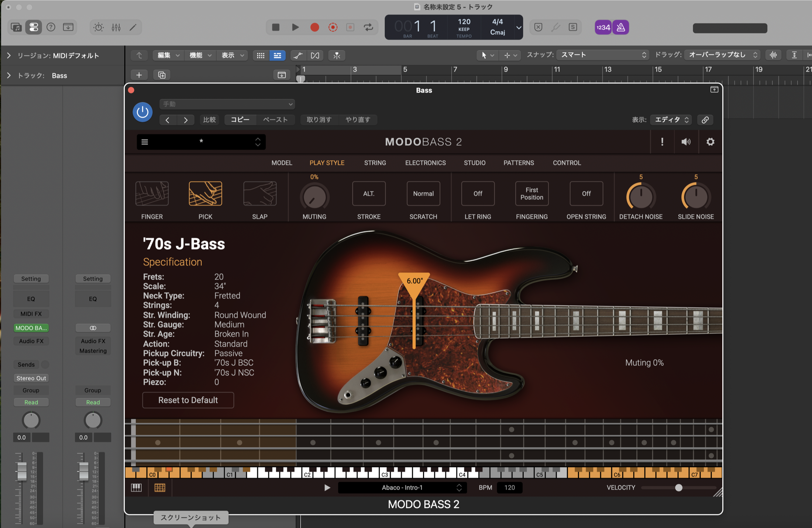This screenshot has width=812, height=528.
Task: Click the 取り消す undo button
Action: pyautogui.click(x=319, y=120)
